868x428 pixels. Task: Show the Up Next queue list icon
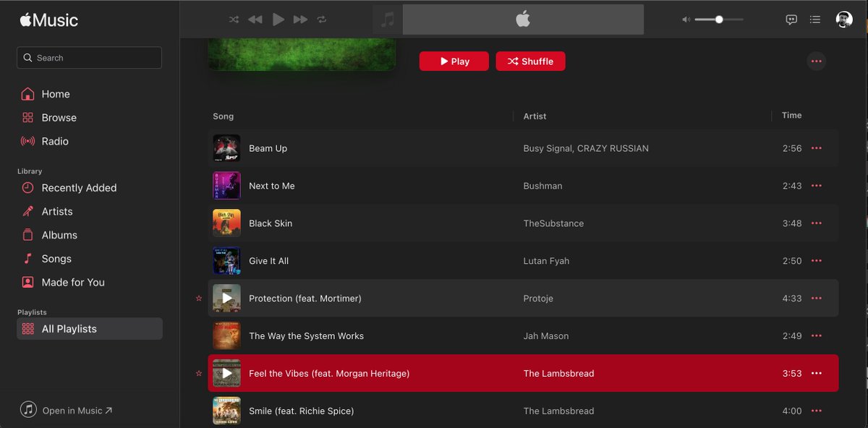[815, 20]
